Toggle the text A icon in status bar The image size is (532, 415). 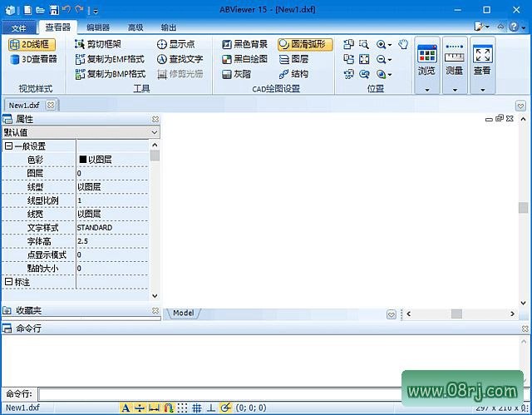(126, 408)
